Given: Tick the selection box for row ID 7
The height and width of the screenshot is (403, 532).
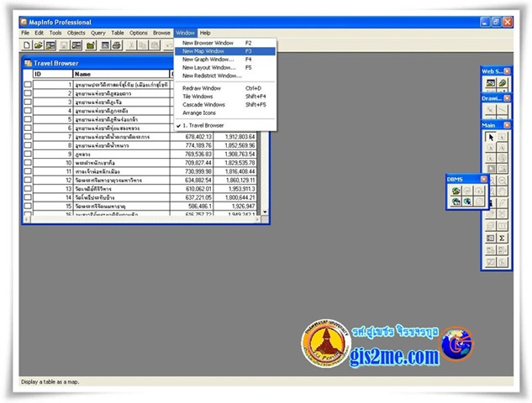Looking at the screenshot, I should pyautogui.click(x=28, y=137).
